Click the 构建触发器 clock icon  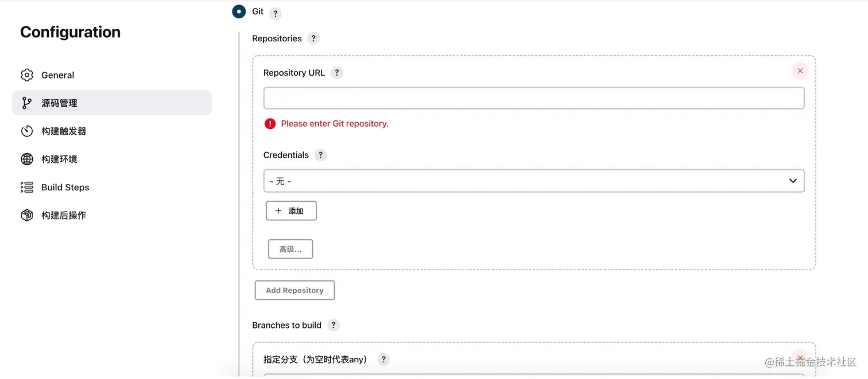click(27, 131)
